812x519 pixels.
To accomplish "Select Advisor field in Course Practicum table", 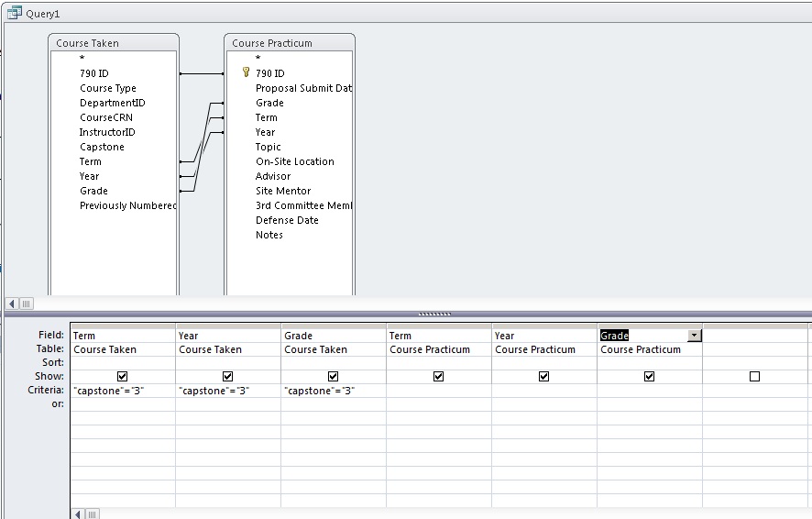I will click(x=273, y=176).
